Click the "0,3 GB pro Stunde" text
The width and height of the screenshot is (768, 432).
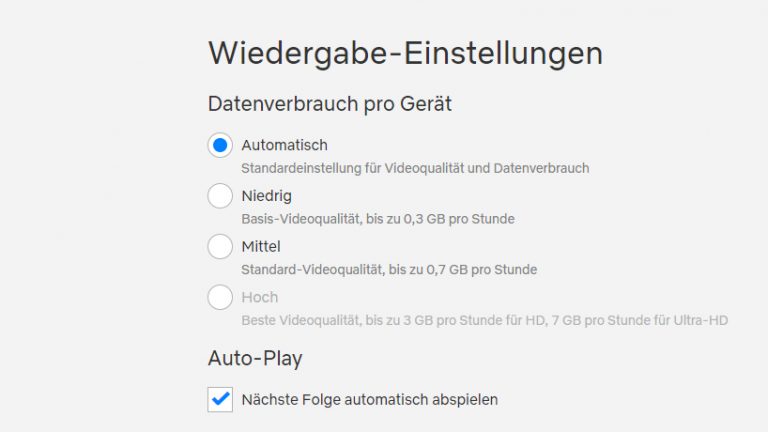[460, 219]
